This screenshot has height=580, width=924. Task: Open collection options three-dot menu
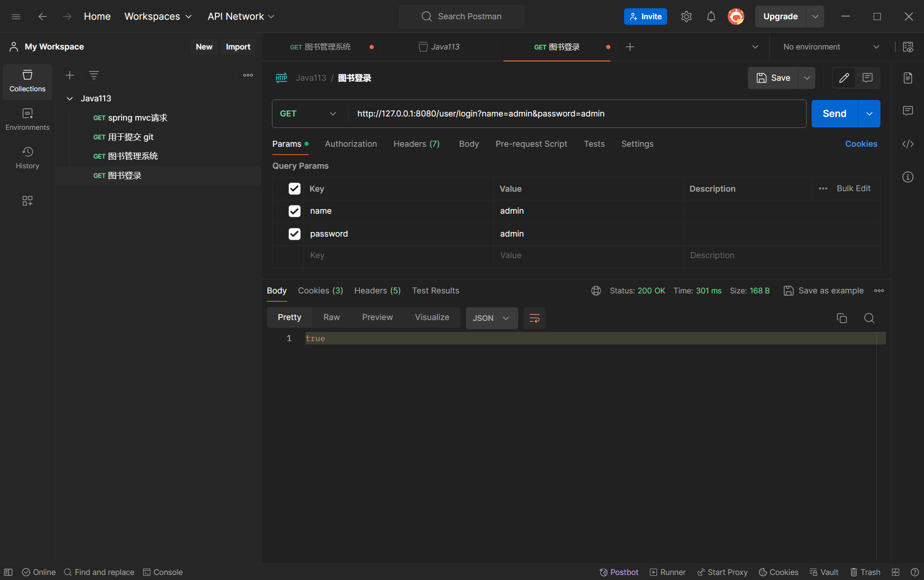pyautogui.click(x=248, y=75)
